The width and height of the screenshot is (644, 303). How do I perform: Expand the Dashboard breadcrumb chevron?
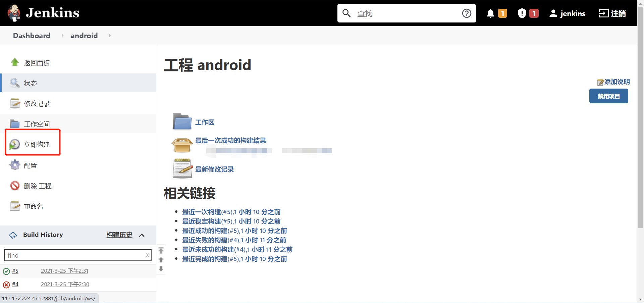tap(62, 35)
